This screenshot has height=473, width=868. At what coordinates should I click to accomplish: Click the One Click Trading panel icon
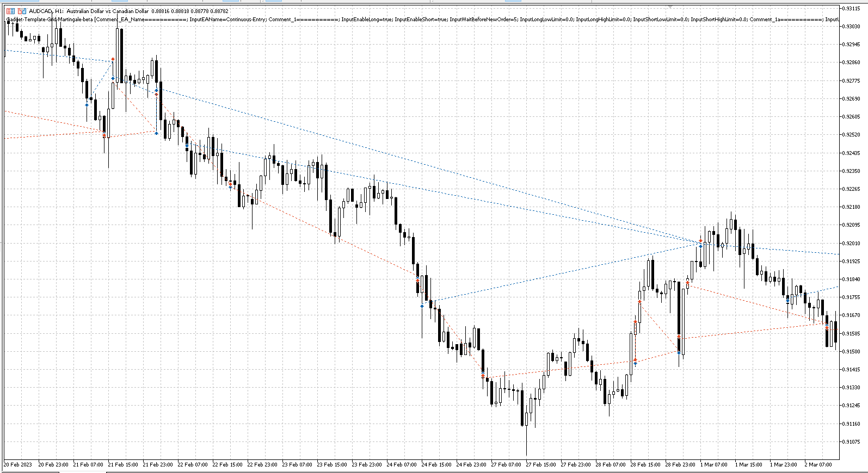(9, 11)
